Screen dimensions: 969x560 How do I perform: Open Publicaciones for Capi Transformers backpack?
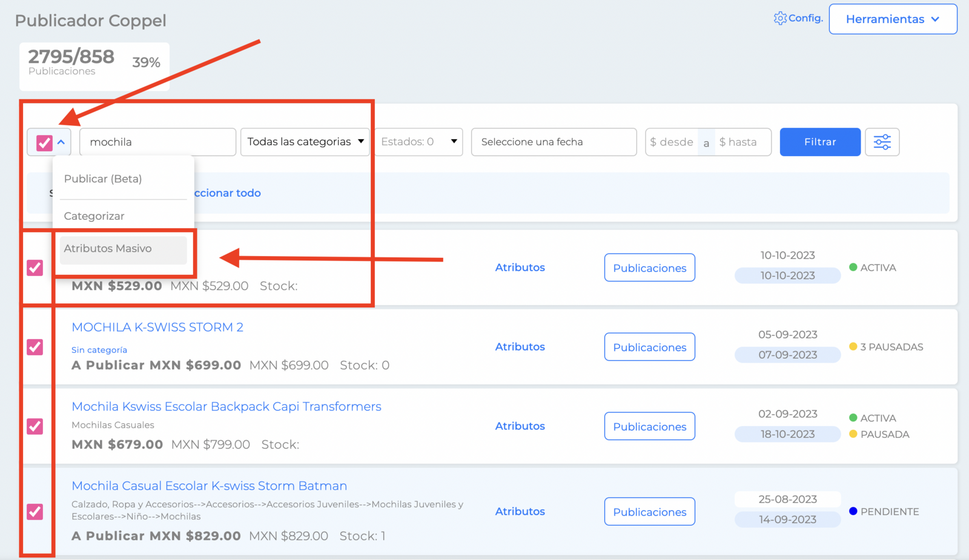649,426
